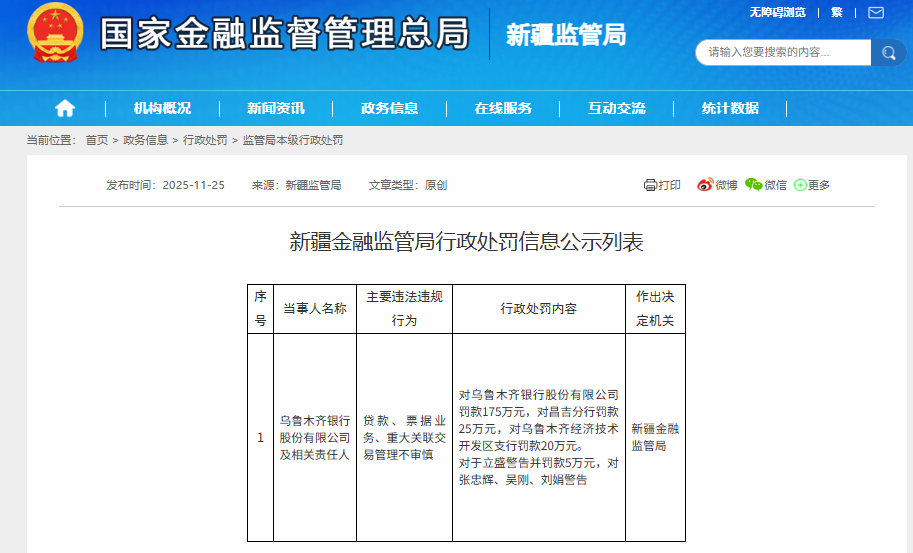Screen dimensions: 913x553
Task: Switch to 无障碍浏览 mode
Action: click(x=777, y=13)
